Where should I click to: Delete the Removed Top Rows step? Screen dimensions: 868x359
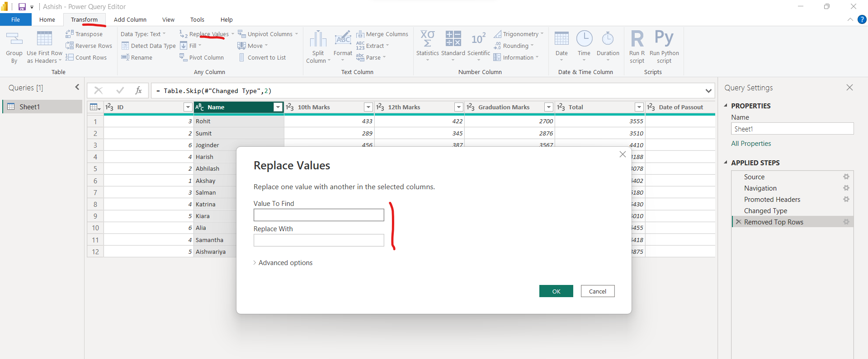click(738, 222)
